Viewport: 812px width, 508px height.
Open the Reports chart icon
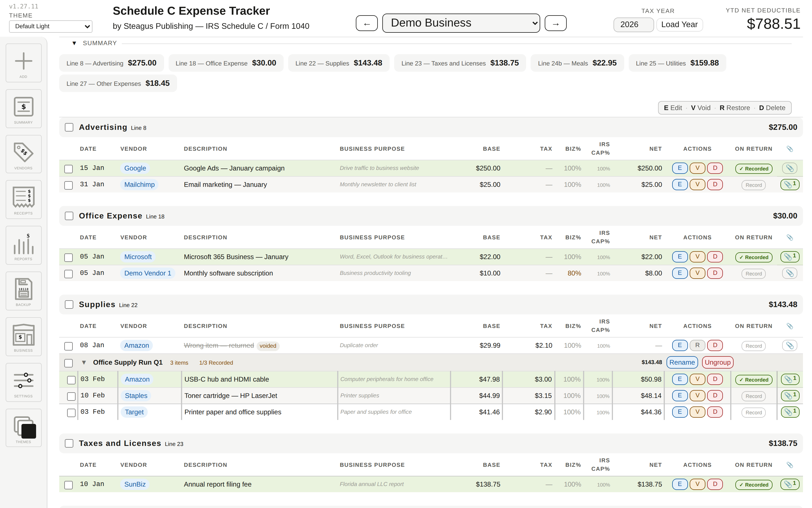(23, 245)
